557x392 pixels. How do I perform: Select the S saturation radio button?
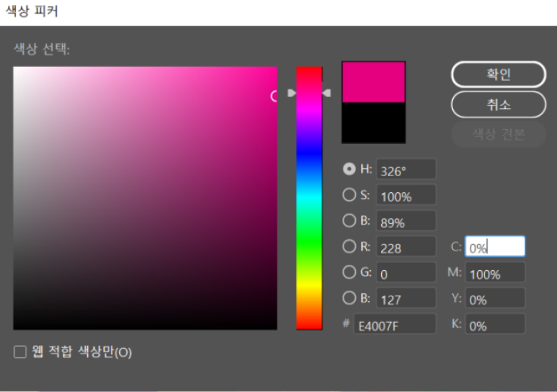(349, 195)
